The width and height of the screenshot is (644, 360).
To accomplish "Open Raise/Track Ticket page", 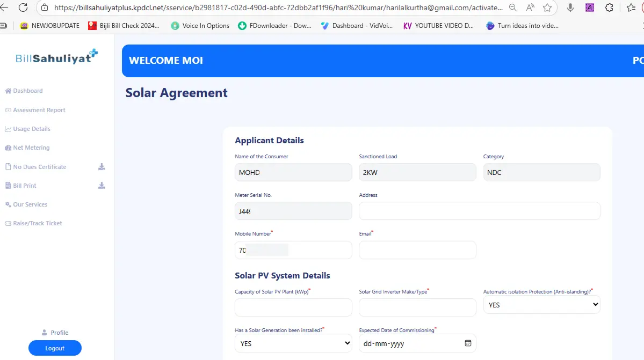I will pyautogui.click(x=37, y=223).
